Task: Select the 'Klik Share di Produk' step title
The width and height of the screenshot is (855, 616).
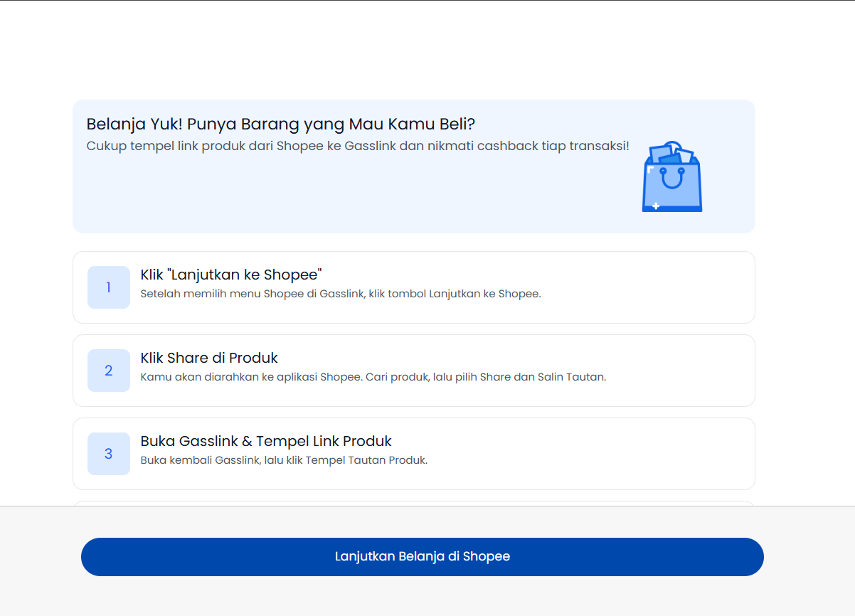Action: (209, 358)
